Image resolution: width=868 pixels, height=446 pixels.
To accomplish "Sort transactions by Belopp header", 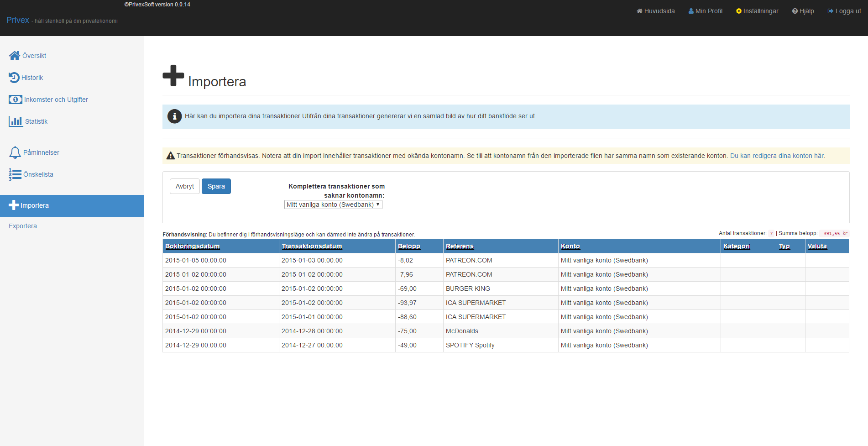I will tap(409, 247).
